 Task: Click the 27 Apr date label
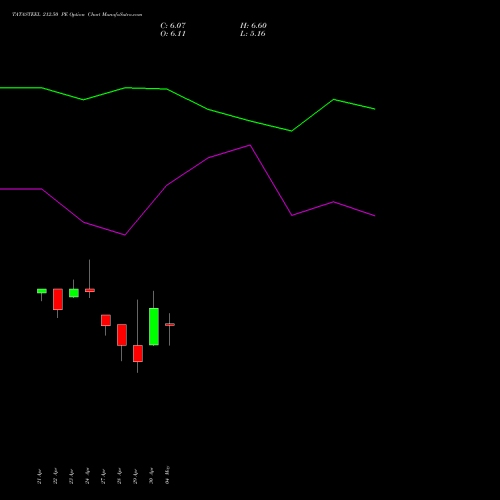pos(103,477)
